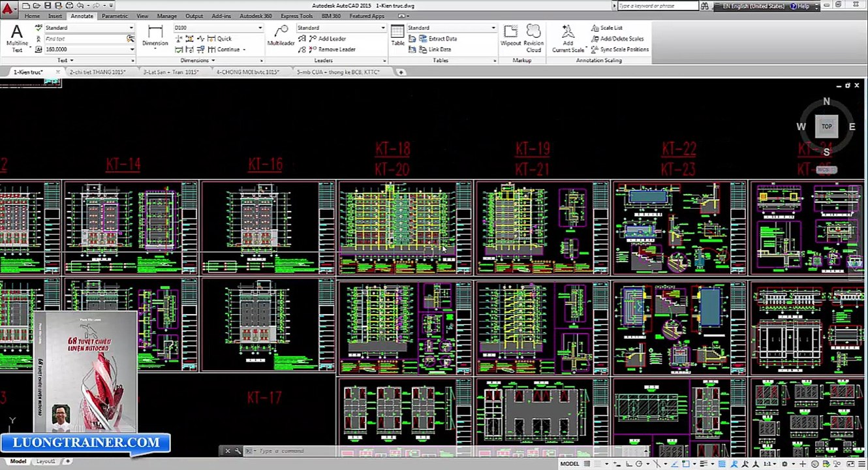Screen dimensions: 868x470
Task: Open Workspace Switching gear in status bar
Action: [x=784, y=463]
